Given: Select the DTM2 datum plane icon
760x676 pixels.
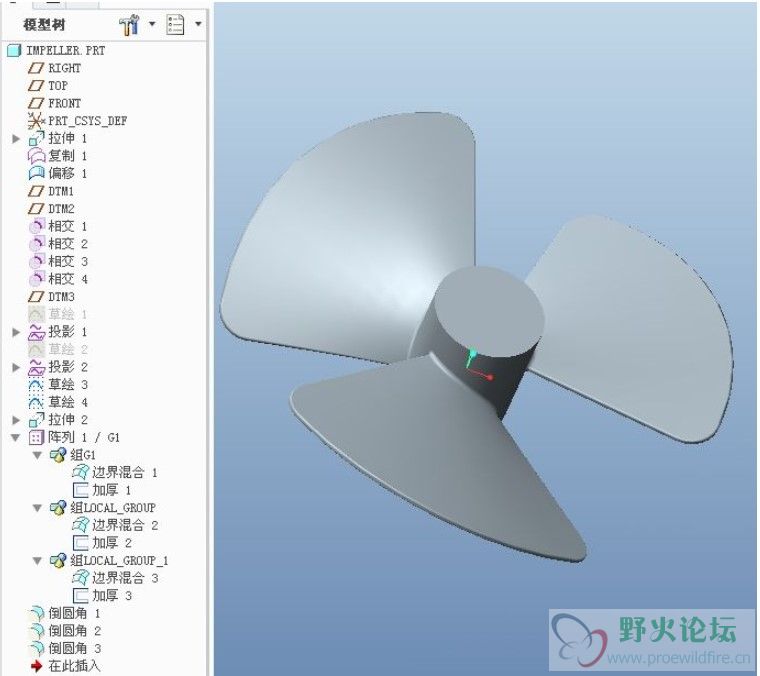Looking at the screenshot, I should tap(36, 209).
